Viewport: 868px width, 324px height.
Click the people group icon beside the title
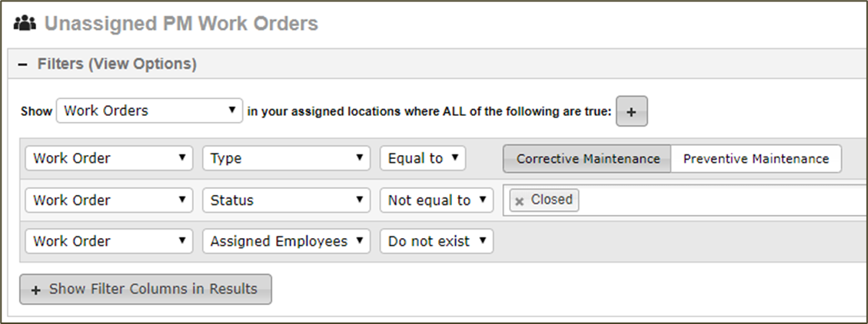point(25,23)
